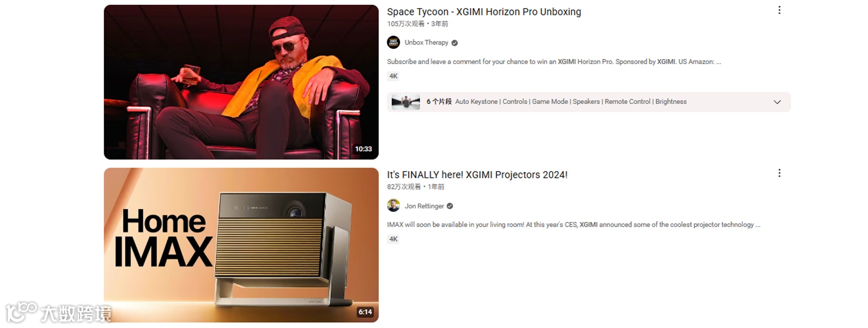Click the 4K badge under Space Tycoon video

pyautogui.click(x=393, y=76)
